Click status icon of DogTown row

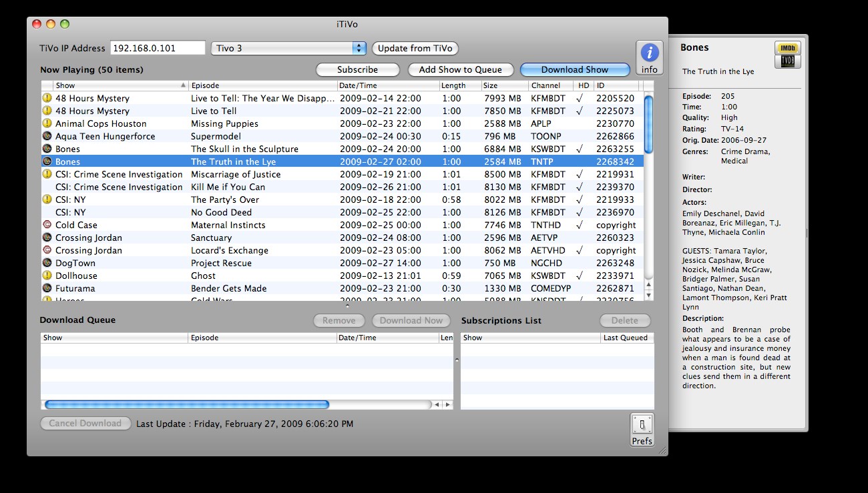(x=47, y=263)
